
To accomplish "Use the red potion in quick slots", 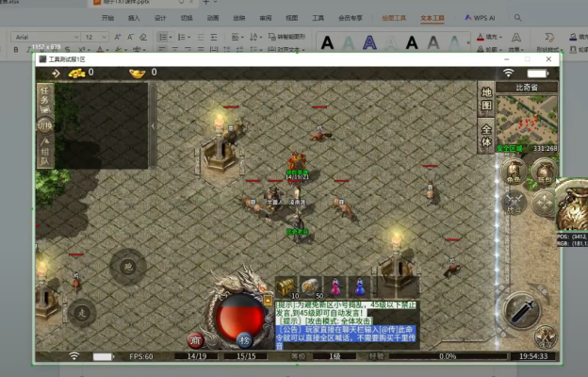I will pyautogui.click(x=335, y=287).
